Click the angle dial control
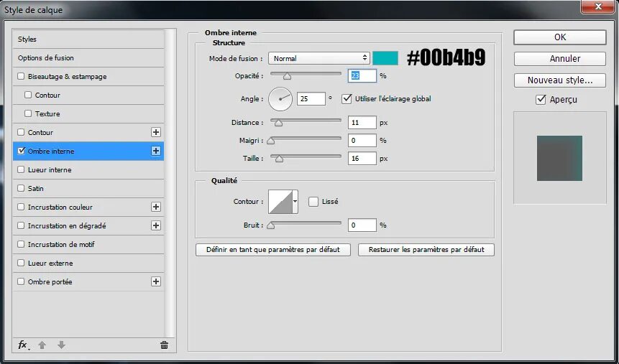 click(280, 99)
